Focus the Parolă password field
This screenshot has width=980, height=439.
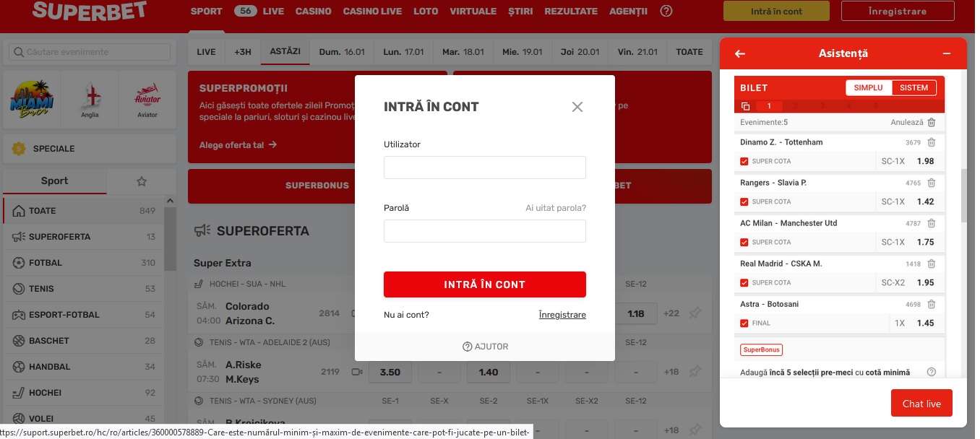(x=485, y=231)
